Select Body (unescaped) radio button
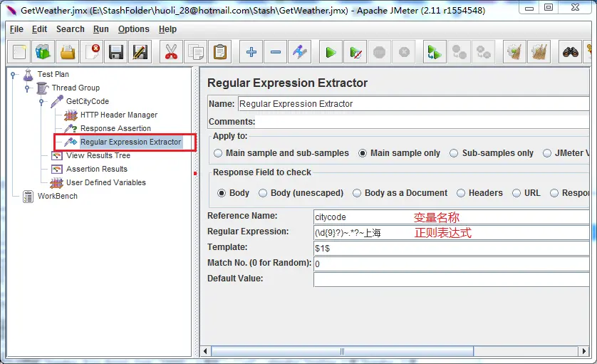Screen dimensions: 597x364 click(263, 193)
